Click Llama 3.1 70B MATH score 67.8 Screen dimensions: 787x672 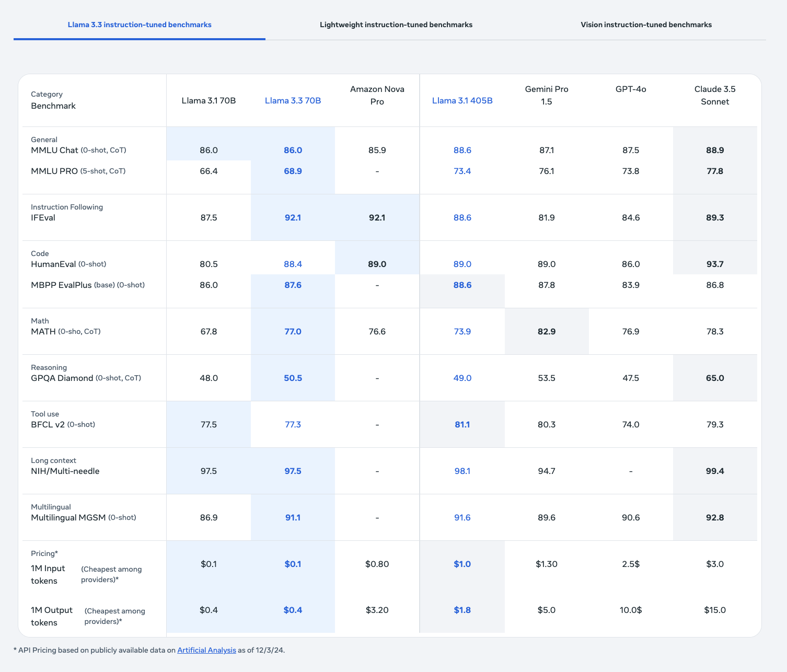pyautogui.click(x=209, y=331)
